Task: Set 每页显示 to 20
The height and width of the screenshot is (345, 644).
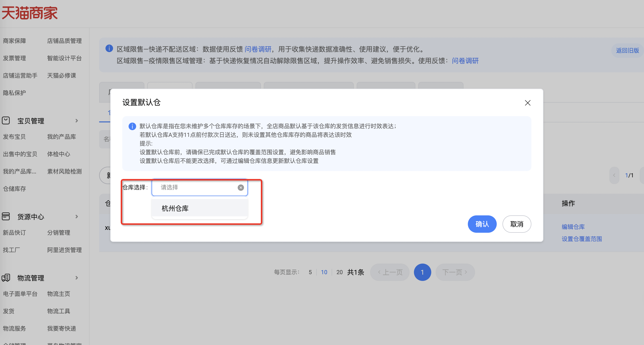Action: pyautogui.click(x=339, y=272)
